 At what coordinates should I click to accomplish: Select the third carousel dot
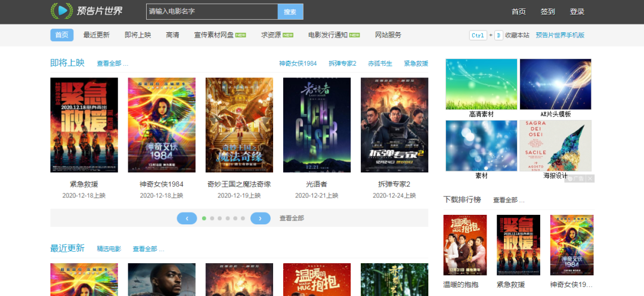click(219, 218)
